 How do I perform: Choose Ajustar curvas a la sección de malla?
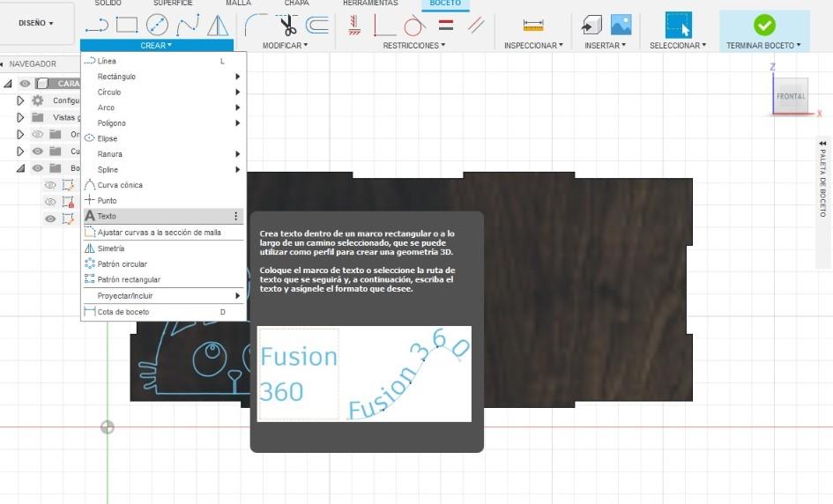163,233
